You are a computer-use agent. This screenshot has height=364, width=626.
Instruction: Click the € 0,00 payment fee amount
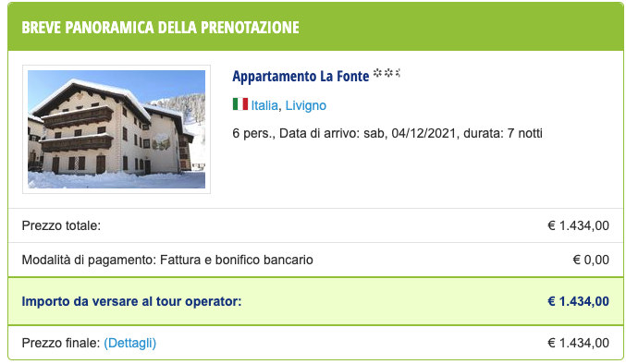[591, 260]
